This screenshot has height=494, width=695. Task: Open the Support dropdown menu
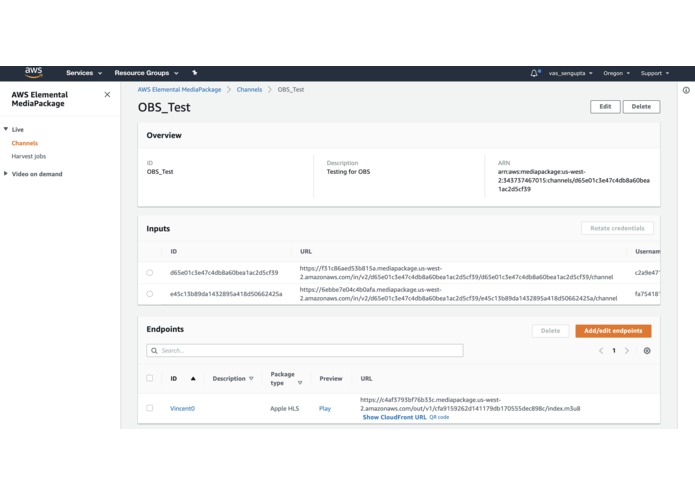(x=655, y=73)
